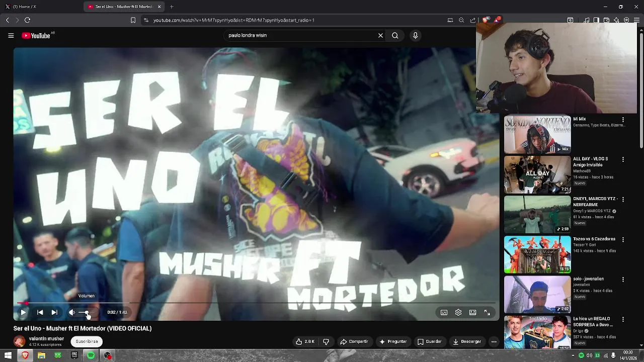The image size is (644, 362).
Task: Share page via address bar share icon
Action: coord(473,20)
